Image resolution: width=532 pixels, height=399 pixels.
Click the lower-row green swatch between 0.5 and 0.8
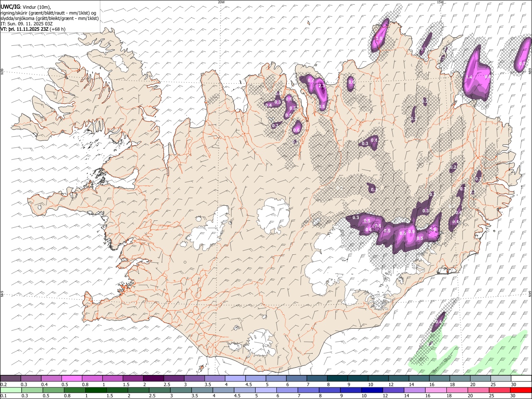pos(53,390)
